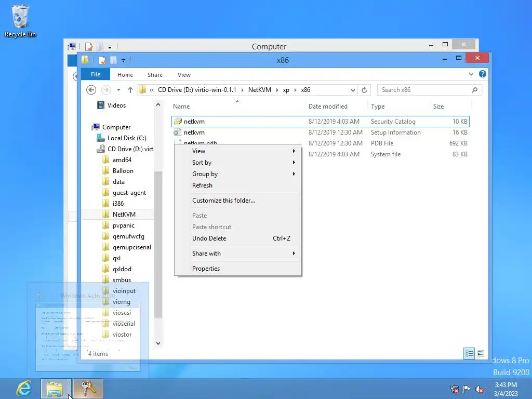Select Properties in context menu
This screenshot has height=399, width=532.
[x=237, y=269]
